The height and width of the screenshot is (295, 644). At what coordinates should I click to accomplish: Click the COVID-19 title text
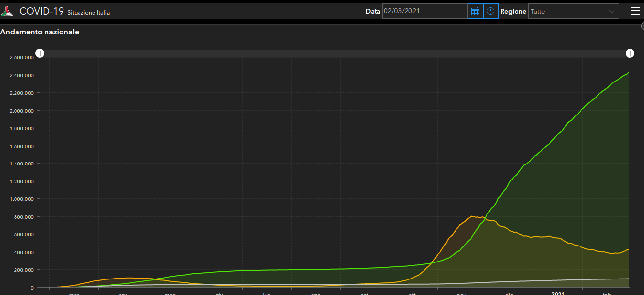click(42, 11)
